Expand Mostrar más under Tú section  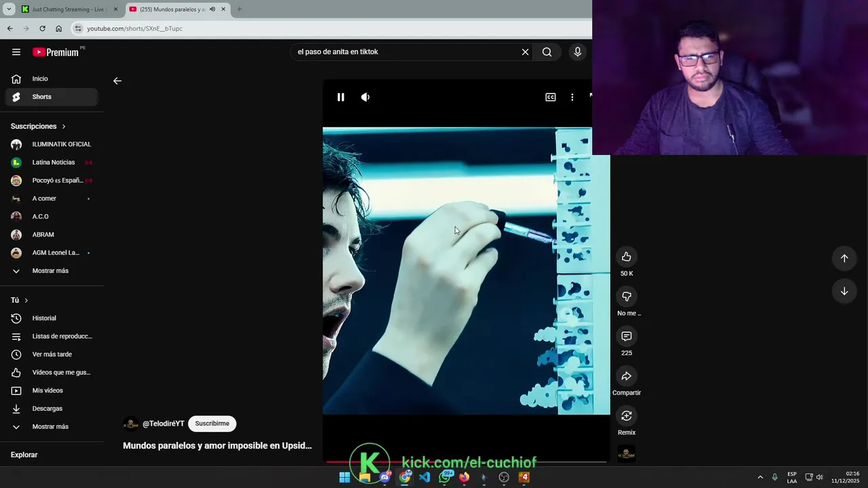(52, 426)
